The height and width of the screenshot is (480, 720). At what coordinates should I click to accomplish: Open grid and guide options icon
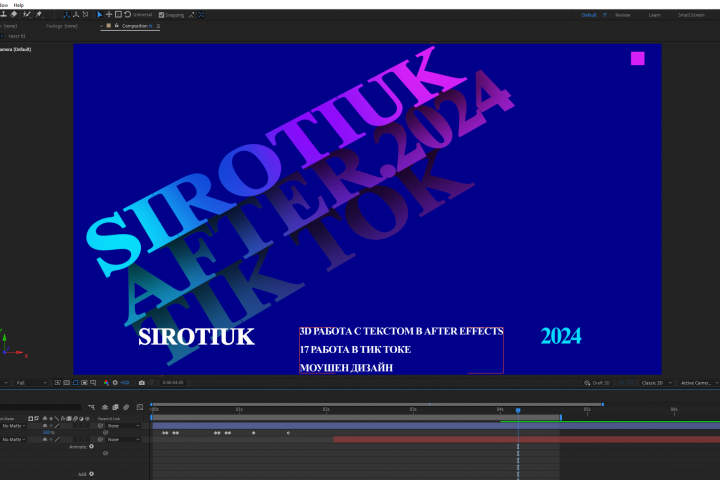94,383
